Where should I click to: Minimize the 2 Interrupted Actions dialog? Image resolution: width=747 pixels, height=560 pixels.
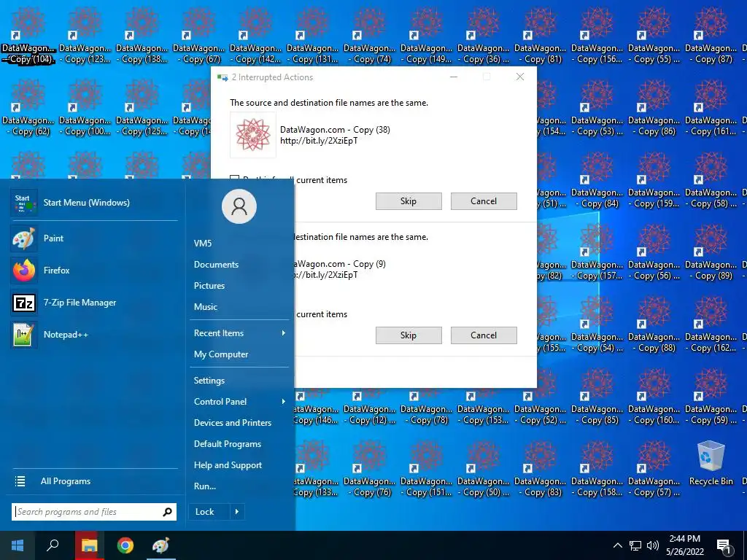[x=454, y=77]
